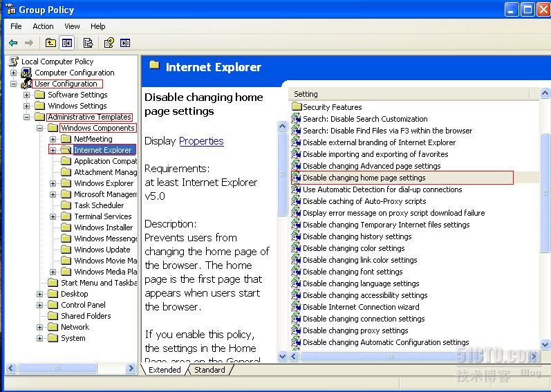Expand the Software Settings node
The image size is (551, 392).
click(x=27, y=95)
